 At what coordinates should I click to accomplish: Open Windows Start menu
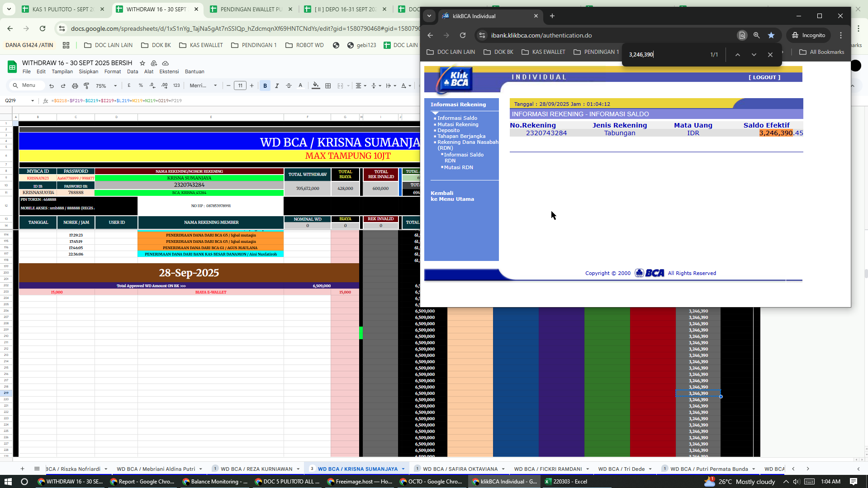[x=8, y=481]
